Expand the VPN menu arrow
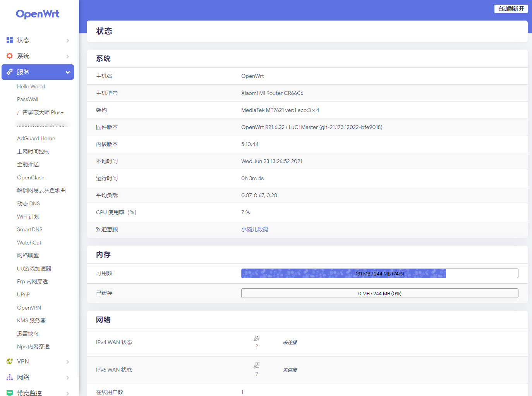The width and height of the screenshot is (532, 396). coord(68,362)
